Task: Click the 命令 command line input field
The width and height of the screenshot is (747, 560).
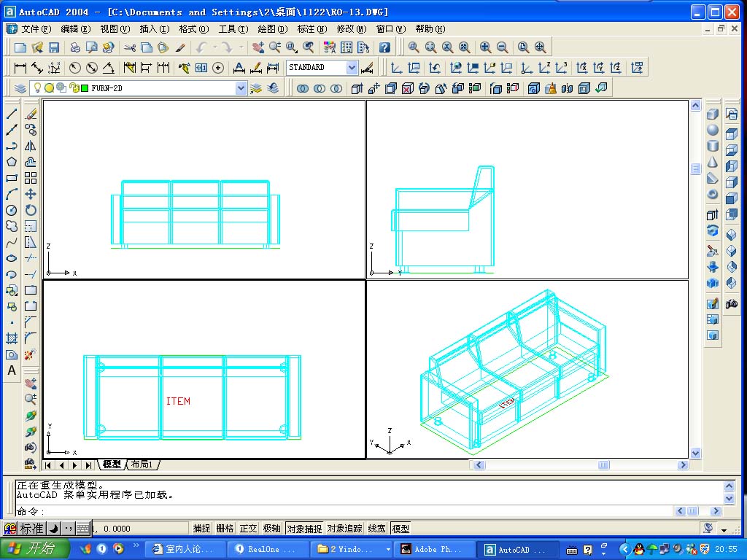Action: pos(345,511)
